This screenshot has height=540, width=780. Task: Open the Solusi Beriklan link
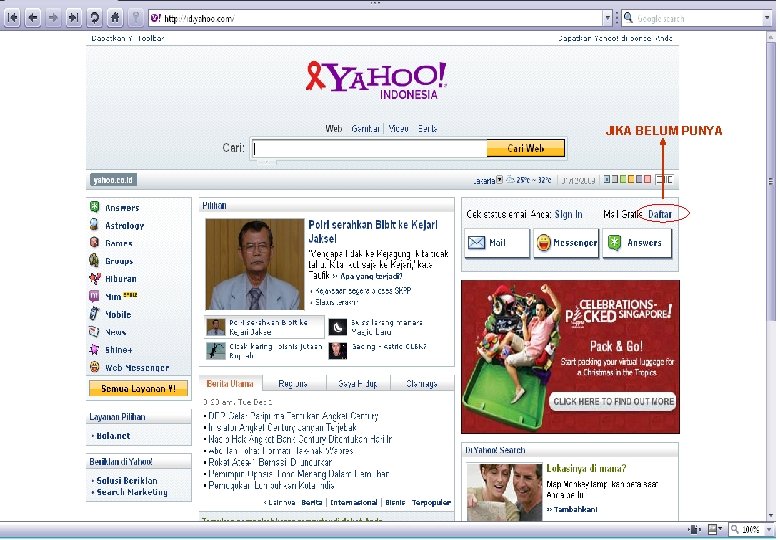tap(126, 481)
